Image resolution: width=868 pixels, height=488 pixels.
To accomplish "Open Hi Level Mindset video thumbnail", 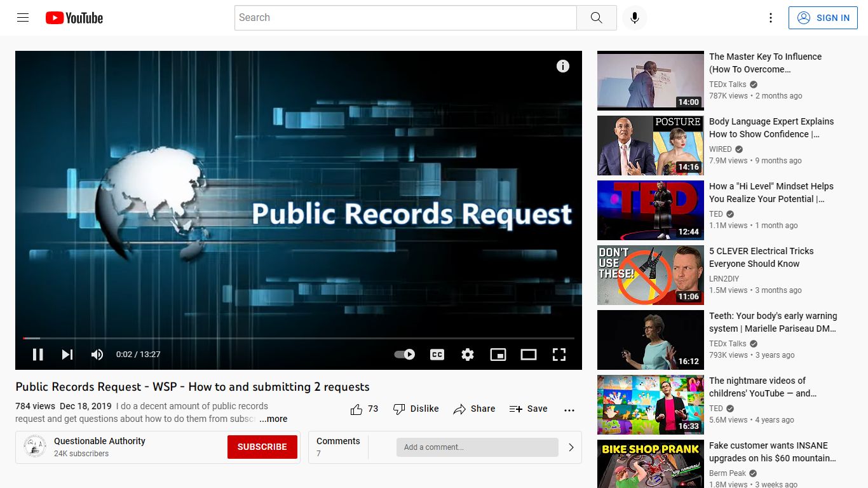I will [651, 210].
